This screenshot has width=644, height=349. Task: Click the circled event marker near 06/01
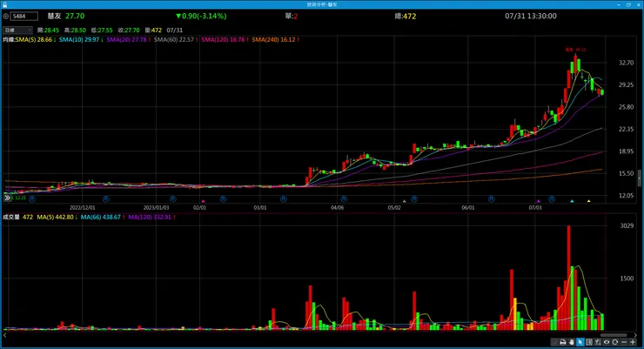491,199
